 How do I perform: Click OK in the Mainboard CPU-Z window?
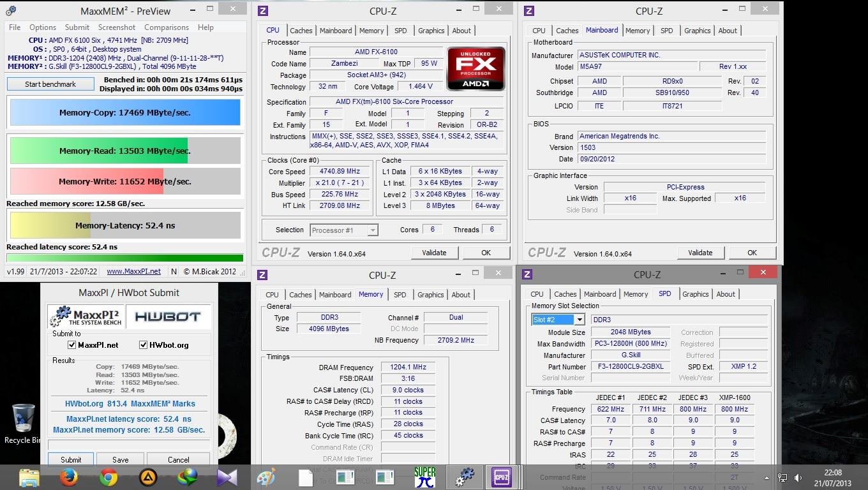pyautogui.click(x=752, y=253)
